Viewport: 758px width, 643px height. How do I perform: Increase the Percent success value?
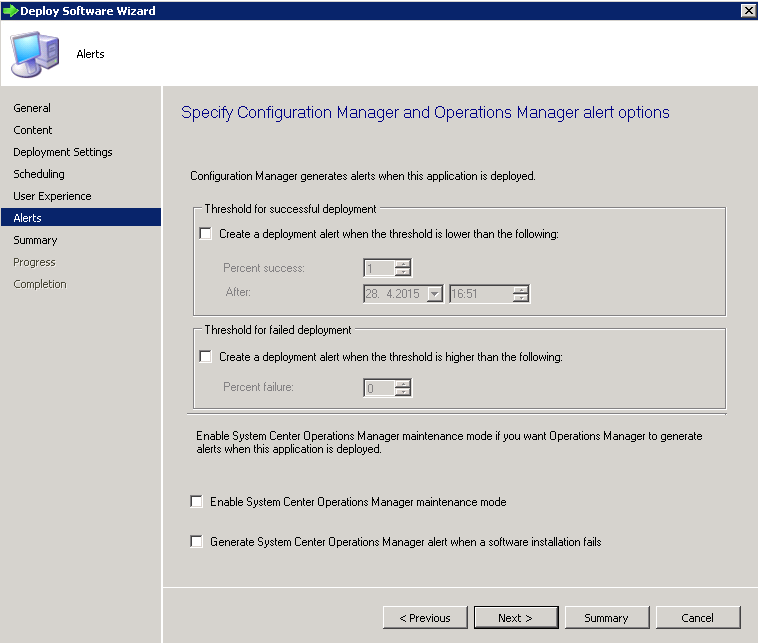click(402, 264)
